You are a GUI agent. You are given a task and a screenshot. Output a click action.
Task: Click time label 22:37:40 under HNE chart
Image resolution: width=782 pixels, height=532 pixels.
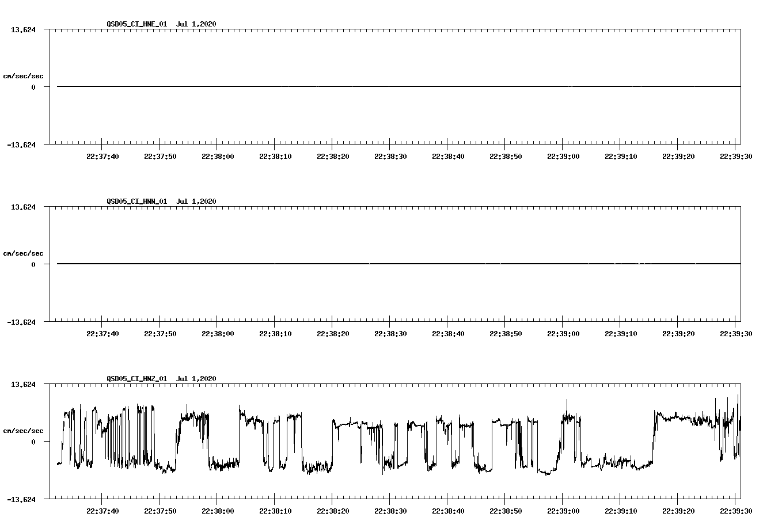(103, 156)
